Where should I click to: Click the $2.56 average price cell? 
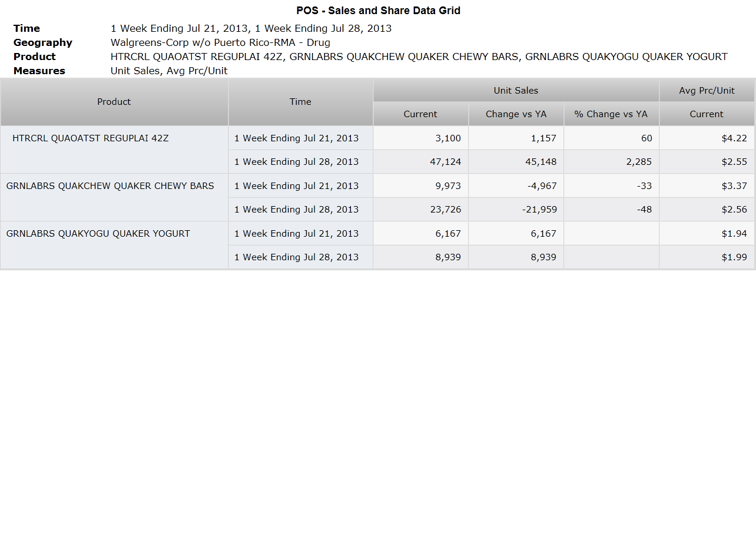point(707,209)
